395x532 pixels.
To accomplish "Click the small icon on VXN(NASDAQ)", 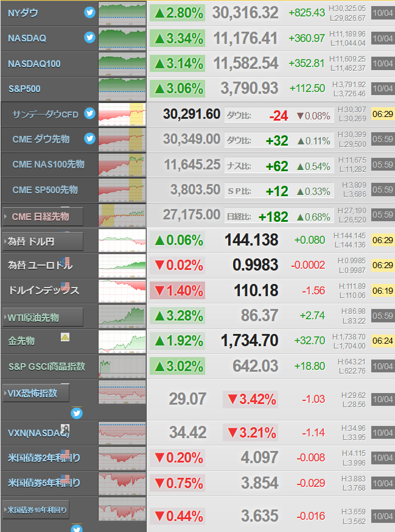I will (65, 428).
